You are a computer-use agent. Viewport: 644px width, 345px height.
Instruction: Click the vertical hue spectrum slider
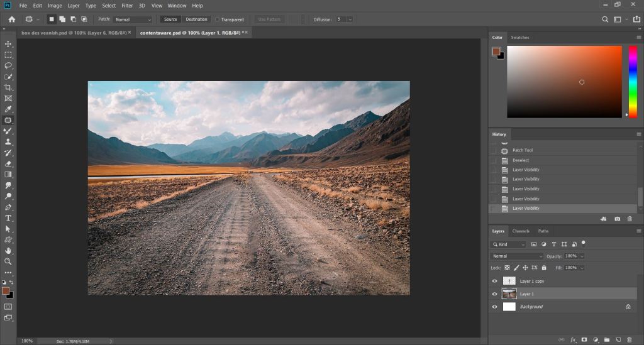633,80
